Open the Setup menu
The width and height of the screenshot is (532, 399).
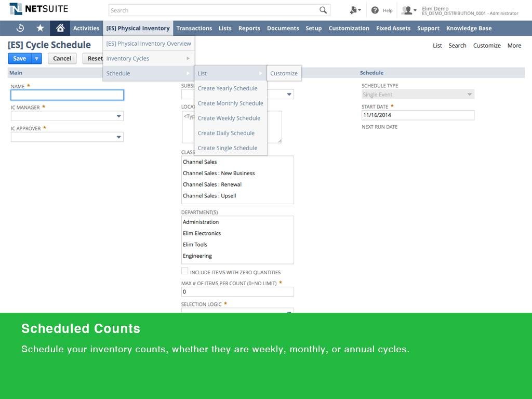[313, 28]
